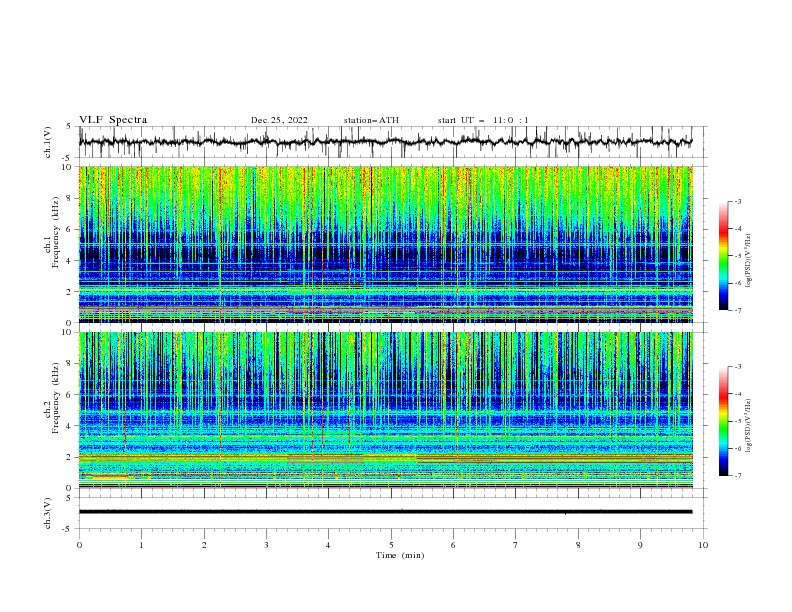Click the ch.2 spectrogram plot
This screenshot has width=792, height=612.
click(x=386, y=410)
